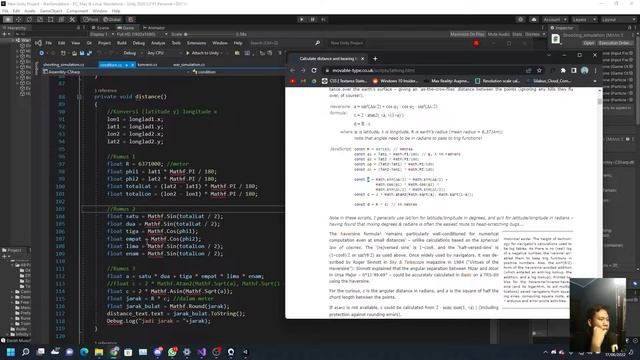
Task: Switch to Unity Scene tab
Action: tap(100, 28)
